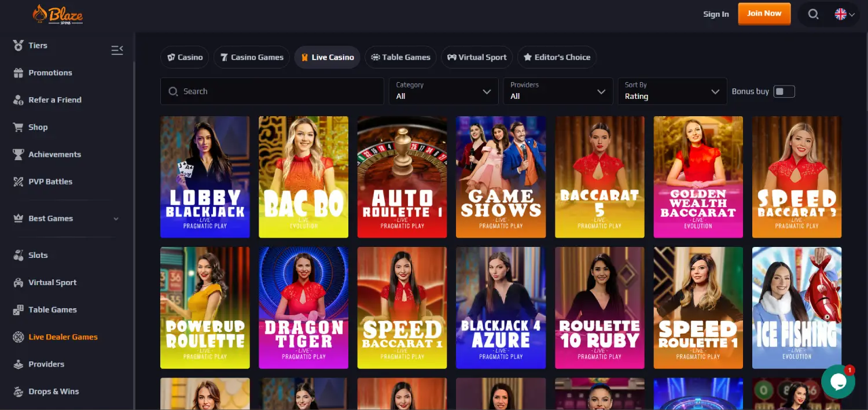Screen dimensions: 868x410
Task: Click the game search input field
Action: pyautogui.click(x=272, y=91)
